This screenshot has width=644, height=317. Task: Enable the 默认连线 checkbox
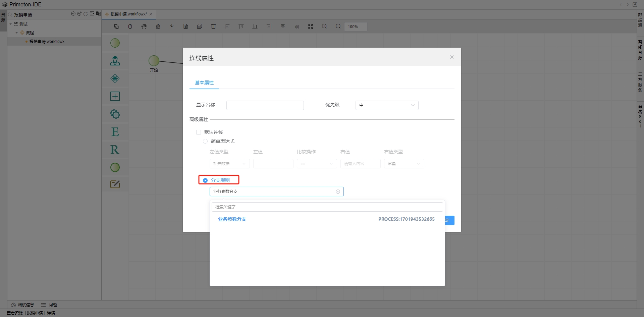click(199, 132)
